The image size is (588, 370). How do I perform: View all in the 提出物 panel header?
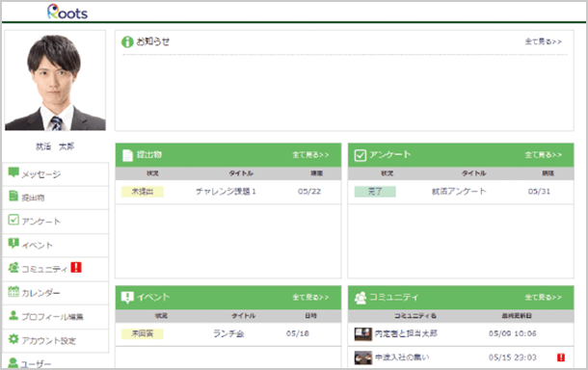[310, 154]
